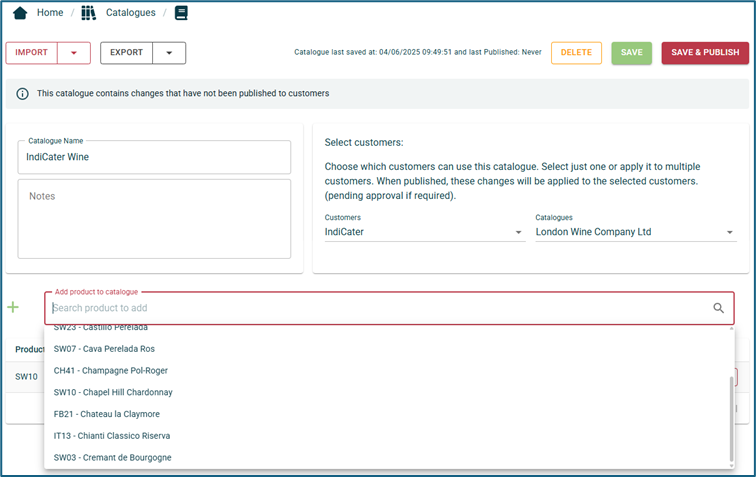756x477 pixels.
Task: Go to Home via house icon
Action: [x=20, y=13]
